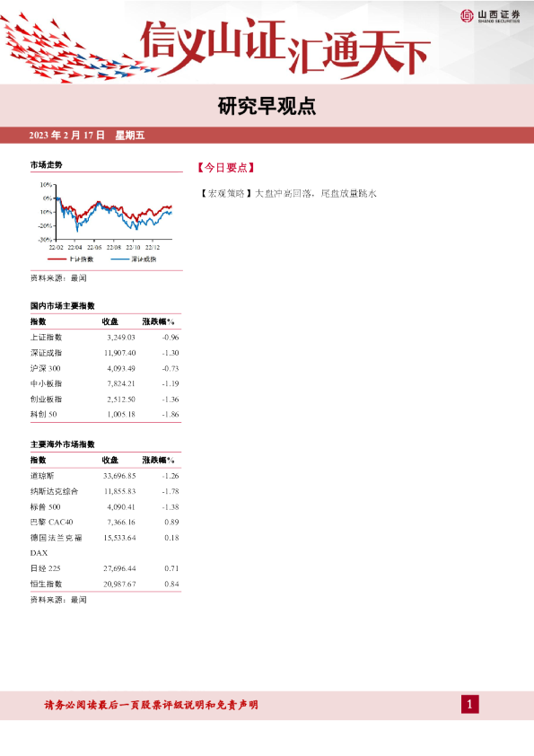The width and height of the screenshot is (534, 756).
Task: Click the 市场走势 line chart
Action: coord(106,215)
